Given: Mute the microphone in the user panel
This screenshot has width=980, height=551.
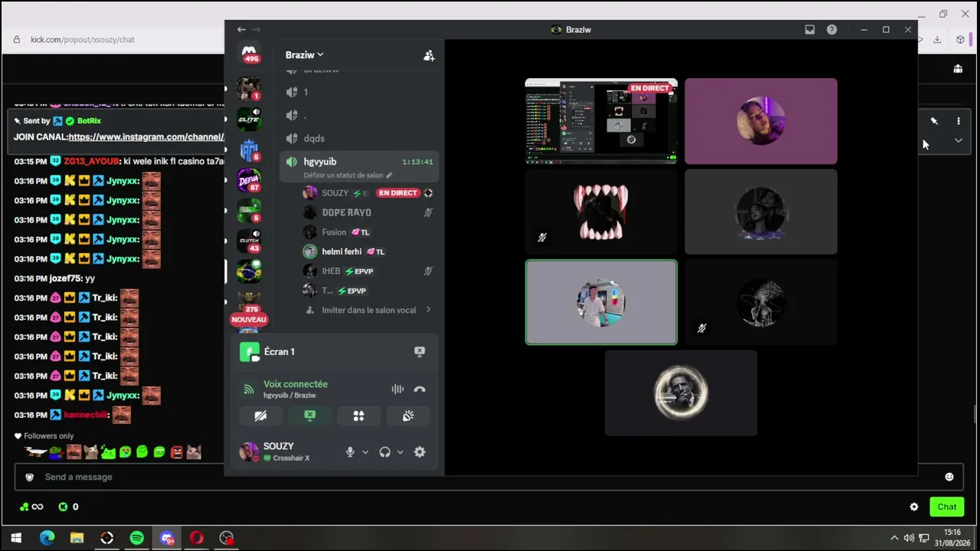Looking at the screenshot, I should pyautogui.click(x=350, y=452).
